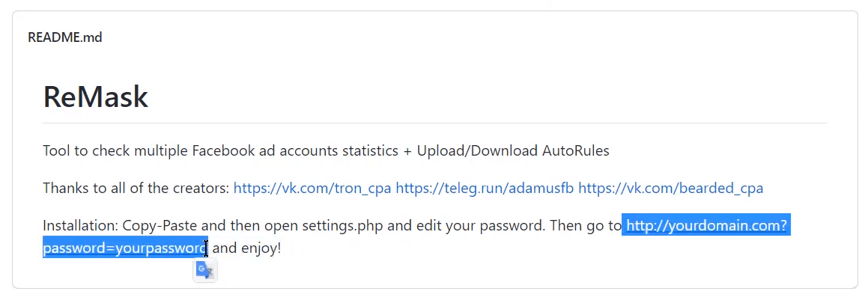Click the word "AutoRules" in description
The image size is (868, 306).
pos(576,150)
